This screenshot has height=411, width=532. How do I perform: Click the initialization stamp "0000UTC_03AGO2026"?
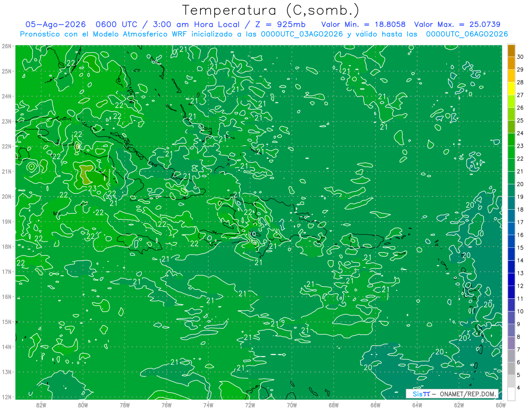302,34
